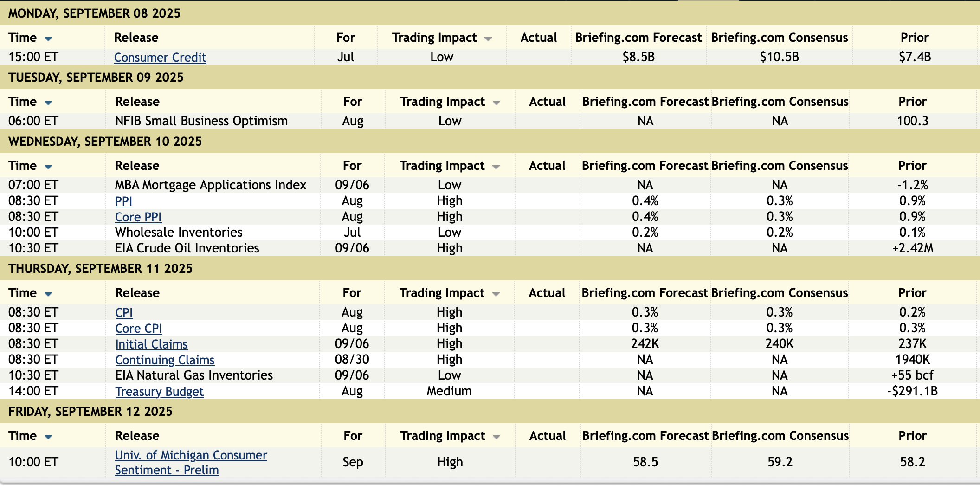This screenshot has height=491, width=980.
Task: Open the Univ. of Michigan Consumer Sentiment link
Action: tap(191, 456)
